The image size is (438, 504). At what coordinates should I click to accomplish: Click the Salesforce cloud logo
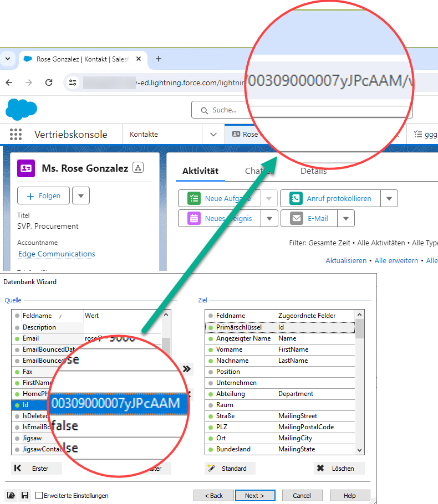[x=21, y=109]
